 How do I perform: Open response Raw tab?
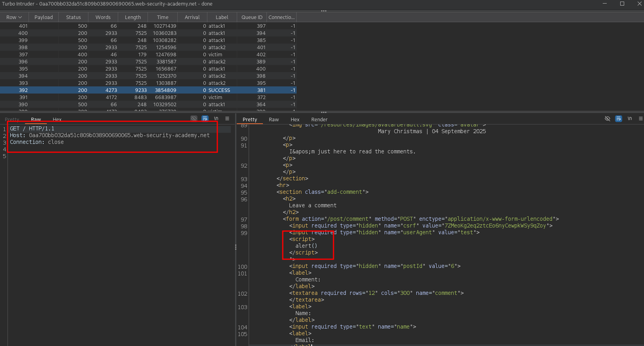(274, 119)
